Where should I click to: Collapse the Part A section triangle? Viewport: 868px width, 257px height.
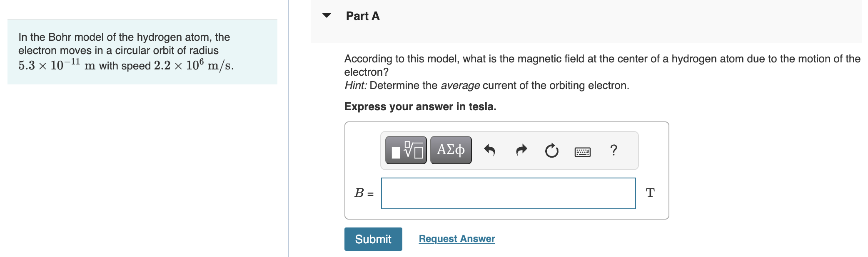[327, 16]
